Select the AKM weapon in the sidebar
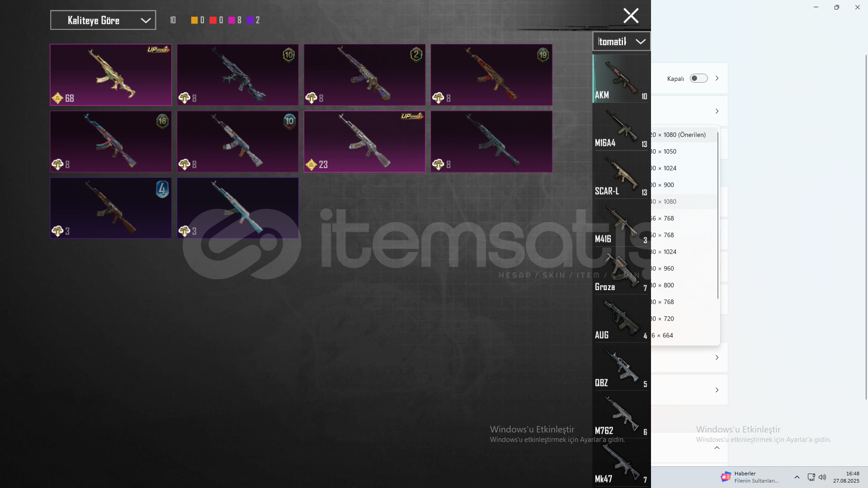 [x=621, y=79]
